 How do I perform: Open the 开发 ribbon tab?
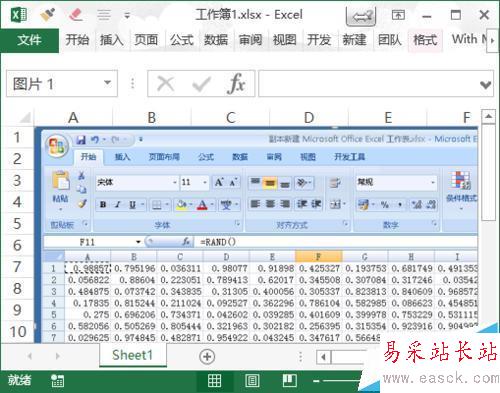pyautogui.click(x=319, y=40)
